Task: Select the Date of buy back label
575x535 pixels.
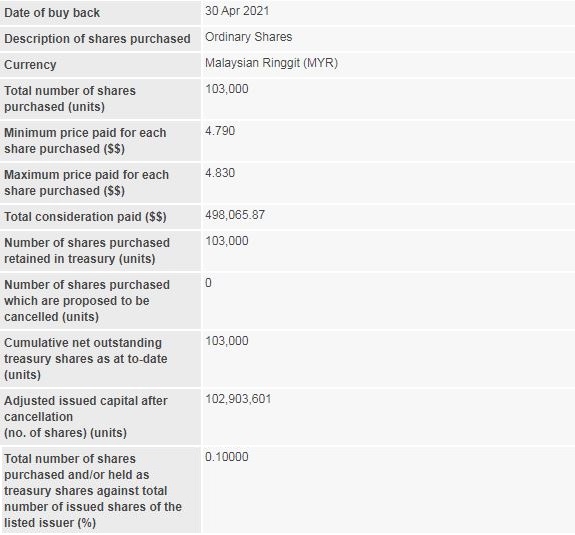Action: click(52, 13)
